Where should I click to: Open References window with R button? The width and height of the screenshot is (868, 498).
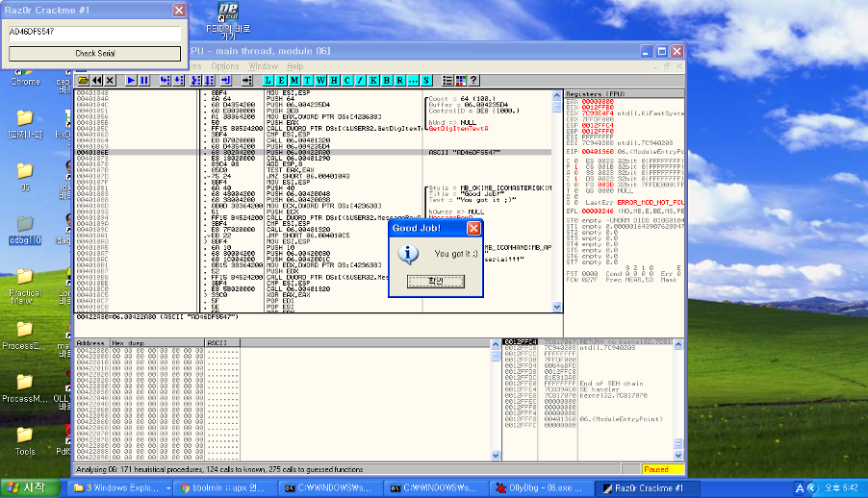tap(400, 81)
